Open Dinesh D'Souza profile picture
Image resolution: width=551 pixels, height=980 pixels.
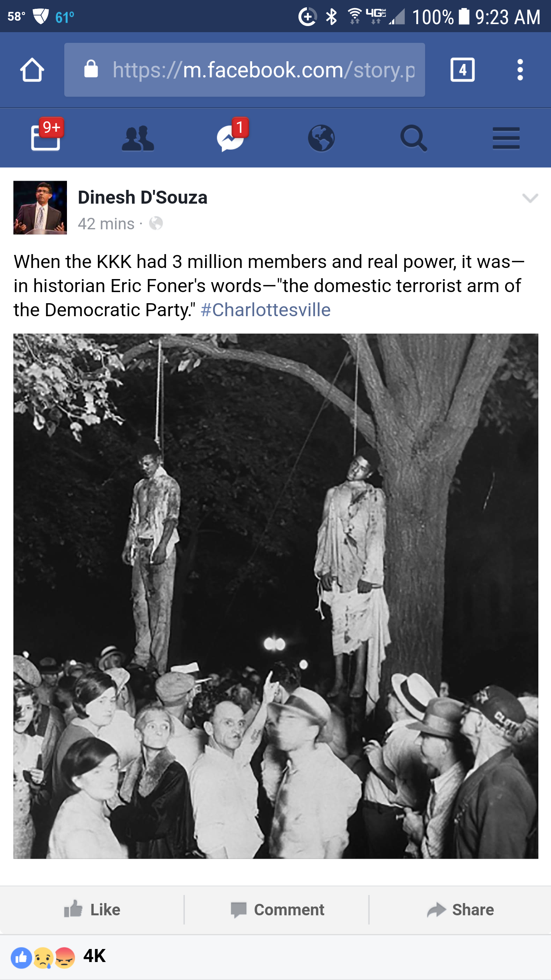[40, 207]
